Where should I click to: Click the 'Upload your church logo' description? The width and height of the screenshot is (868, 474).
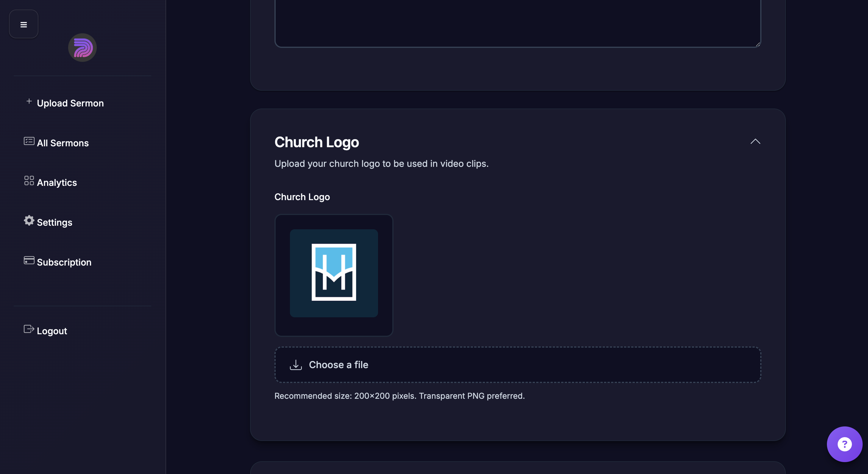point(381,164)
